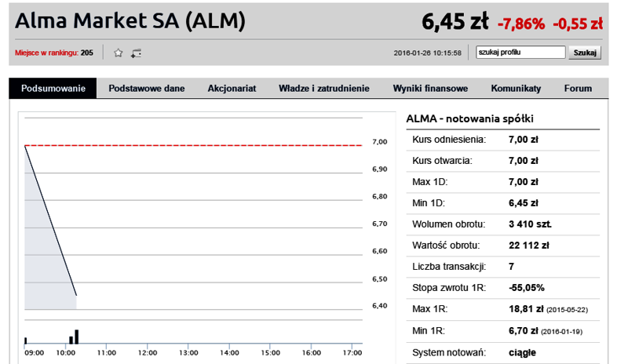Viewport: 617px width, 364px height.
Task: Click the tallest volume bar near 10:15
Action: pyautogui.click(x=77, y=337)
